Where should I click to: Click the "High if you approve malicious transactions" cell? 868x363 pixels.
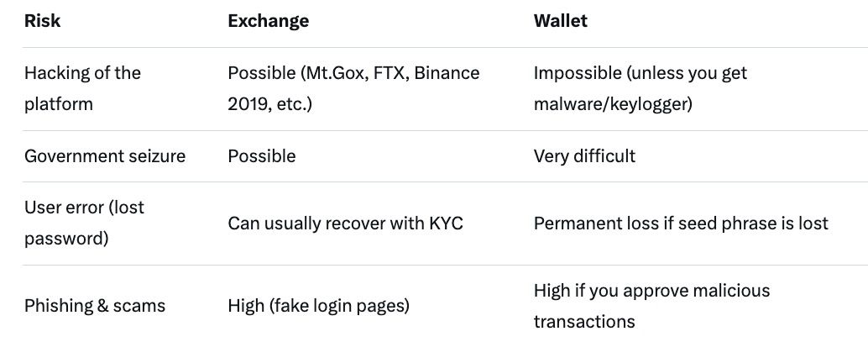[651, 306]
